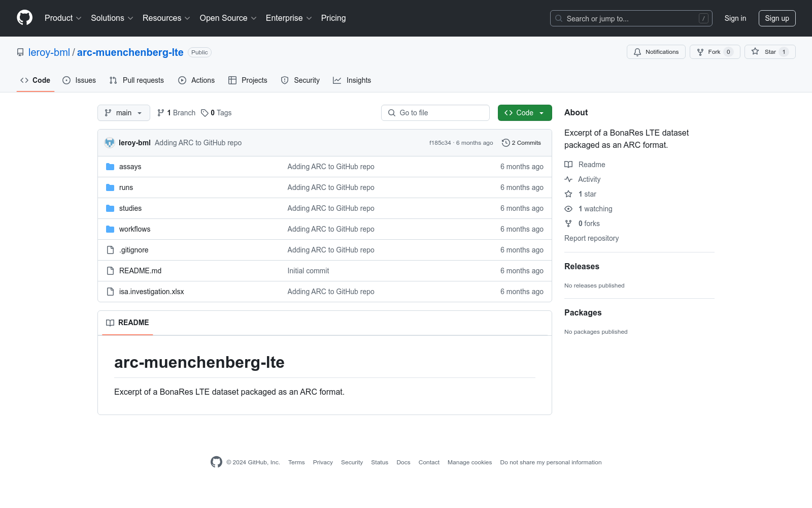The height and width of the screenshot is (508, 812).
Task: Click the isa.investigation.xlsx file icon
Action: point(110,292)
